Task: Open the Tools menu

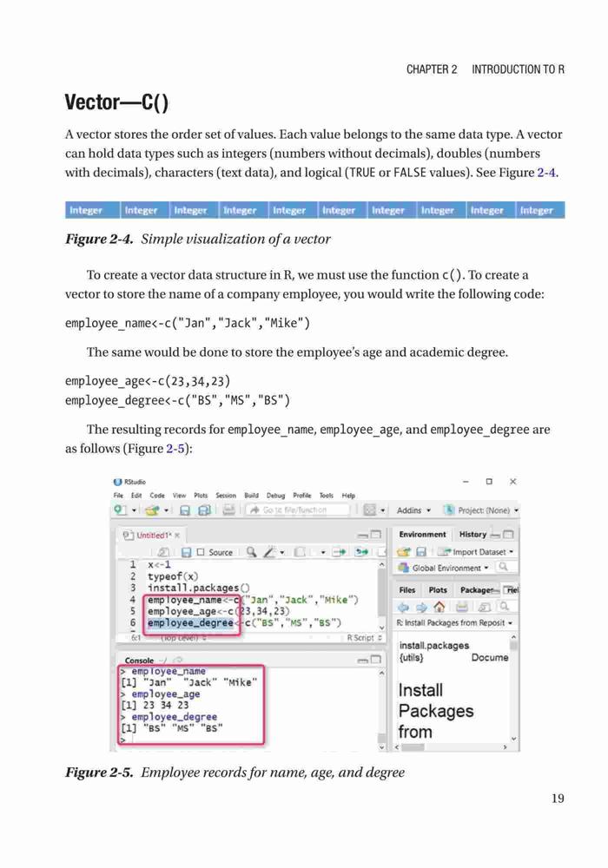Action: (x=327, y=496)
